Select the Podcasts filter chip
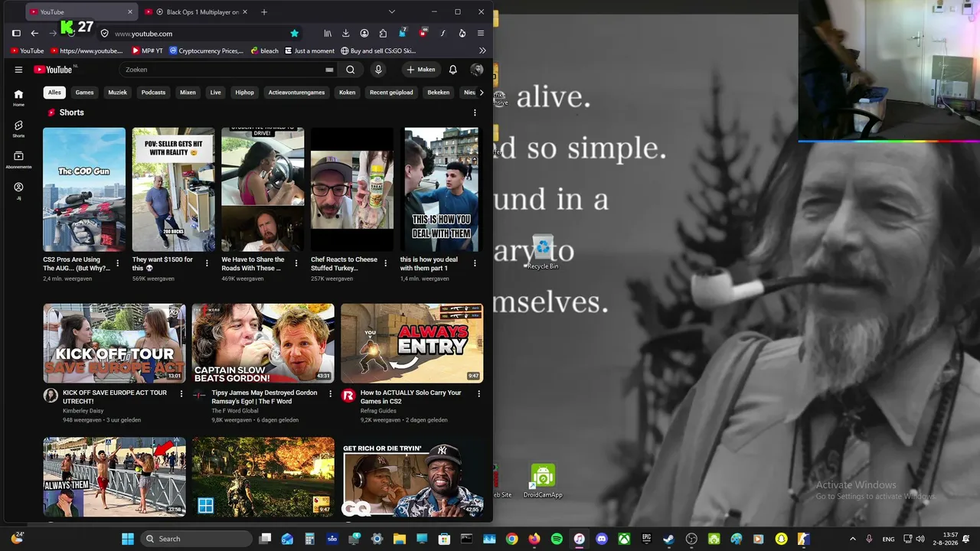980x551 pixels. point(153,93)
